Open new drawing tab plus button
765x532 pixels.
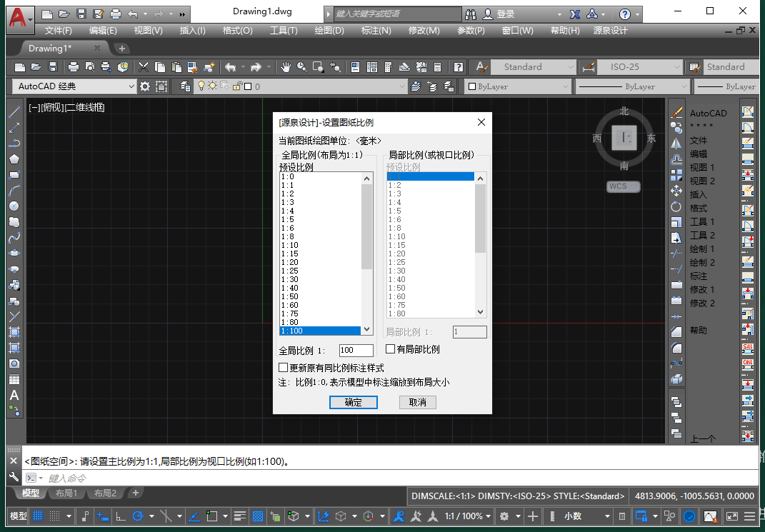122,49
